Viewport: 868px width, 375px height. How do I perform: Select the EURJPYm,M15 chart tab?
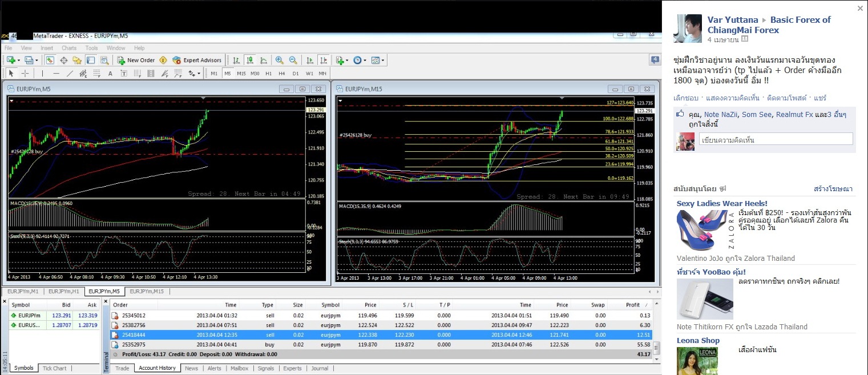tap(147, 291)
